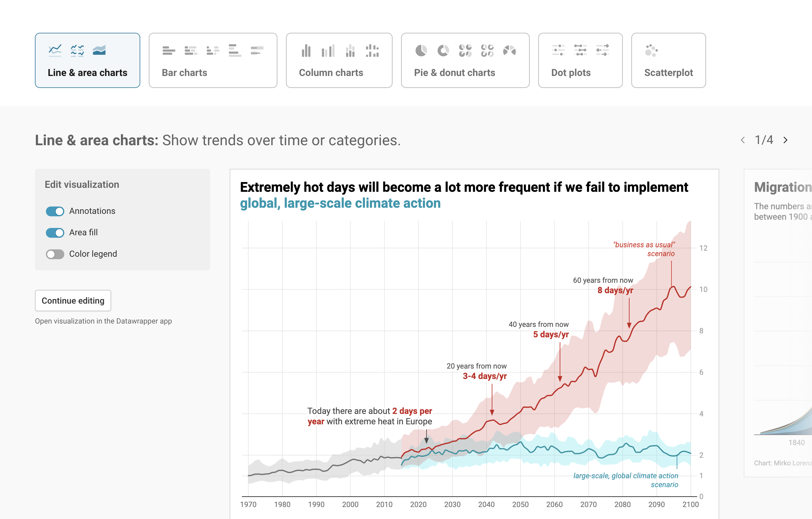This screenshot has width=812, height=519.
Task: Select the stacked bar chart icon
Action: click(191, 51)
